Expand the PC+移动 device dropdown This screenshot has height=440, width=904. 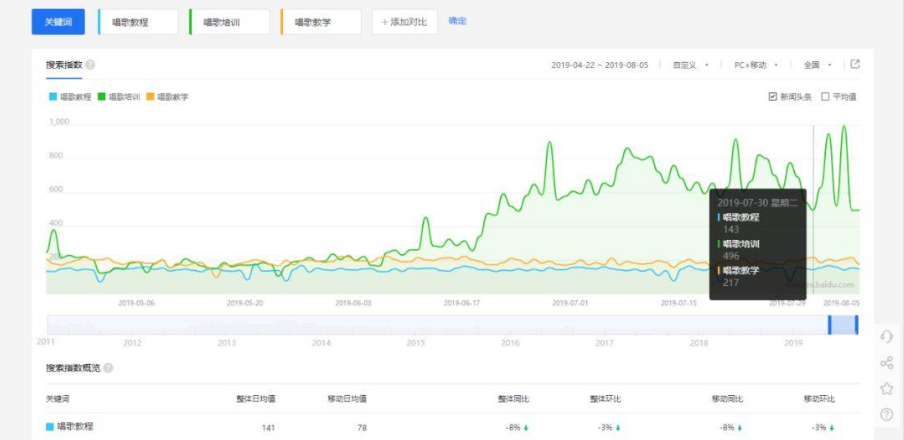pyautogui.click(x=756, y=65)
